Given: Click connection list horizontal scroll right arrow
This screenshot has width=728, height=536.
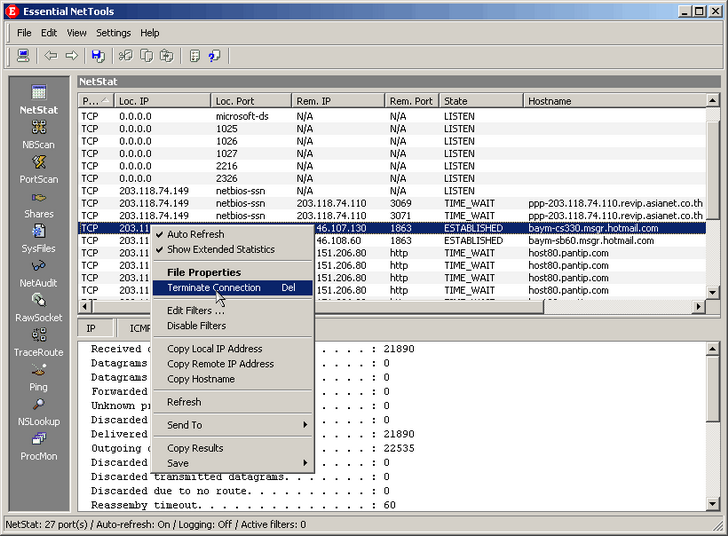Looking at the screenshot, I should point(699,307).
